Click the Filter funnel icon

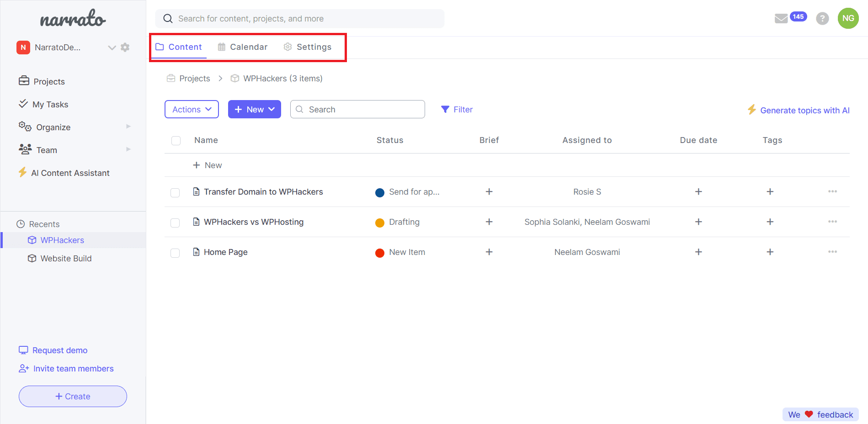pos(445,110)
